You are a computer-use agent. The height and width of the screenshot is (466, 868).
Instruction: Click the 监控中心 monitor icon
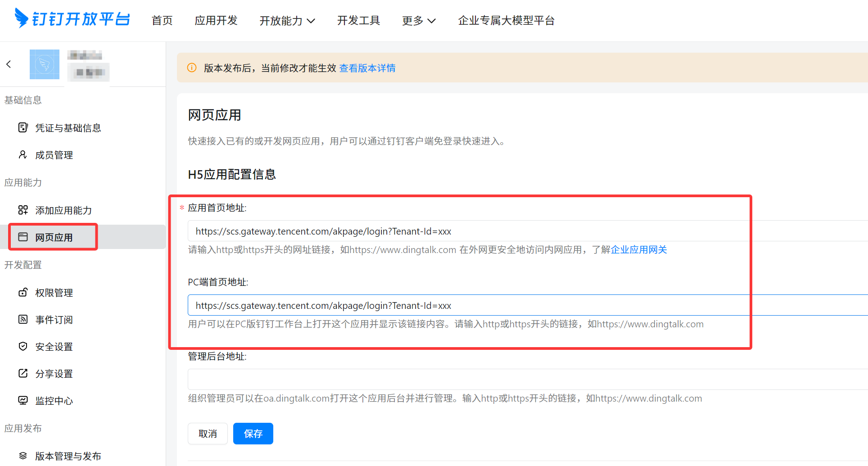click(x=23, y=400)
